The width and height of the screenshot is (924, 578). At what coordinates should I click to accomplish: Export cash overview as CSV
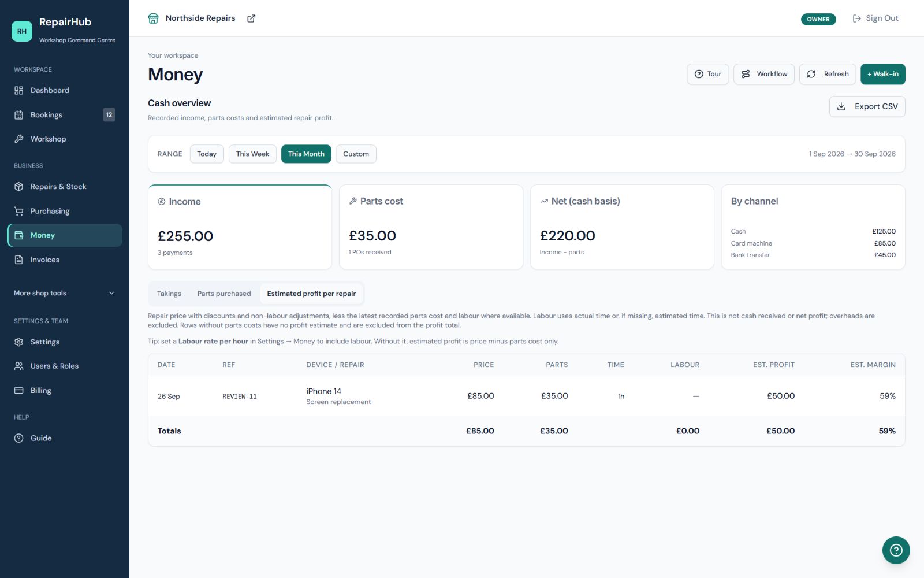pyautogui.click(x=867, y=106)
